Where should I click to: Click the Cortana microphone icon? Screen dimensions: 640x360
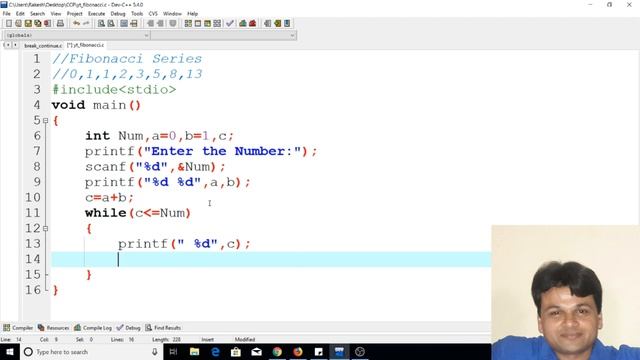[x=155, y=352]
